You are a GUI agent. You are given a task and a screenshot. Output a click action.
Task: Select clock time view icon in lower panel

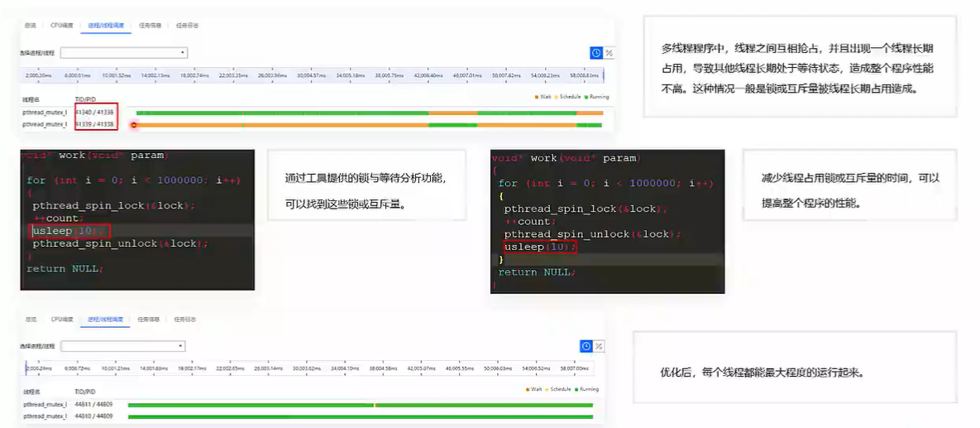[x=586, y=346]
